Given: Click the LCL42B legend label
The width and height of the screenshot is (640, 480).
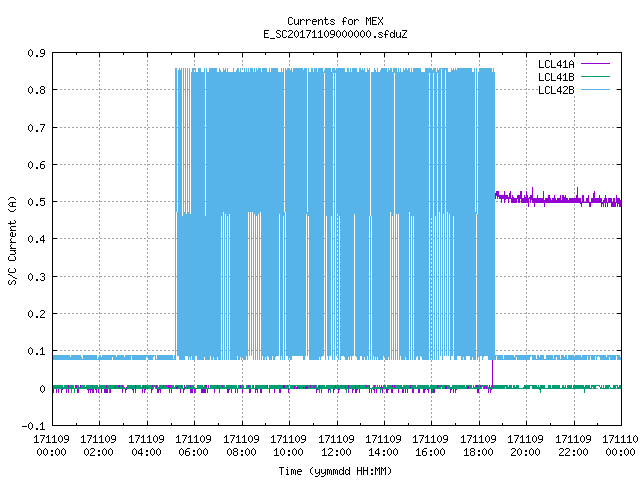Looking at the screenshot, I should click(x=556, y=90).
